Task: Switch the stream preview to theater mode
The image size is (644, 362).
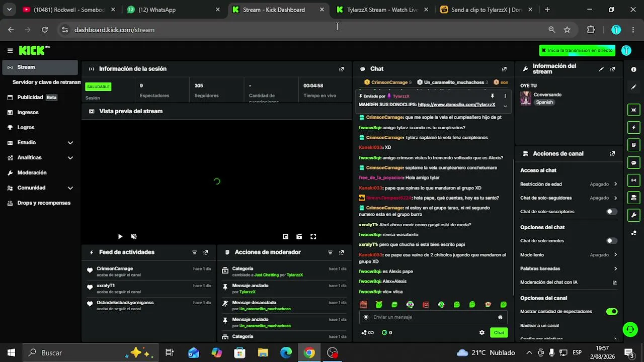Action: pos(299,236)
